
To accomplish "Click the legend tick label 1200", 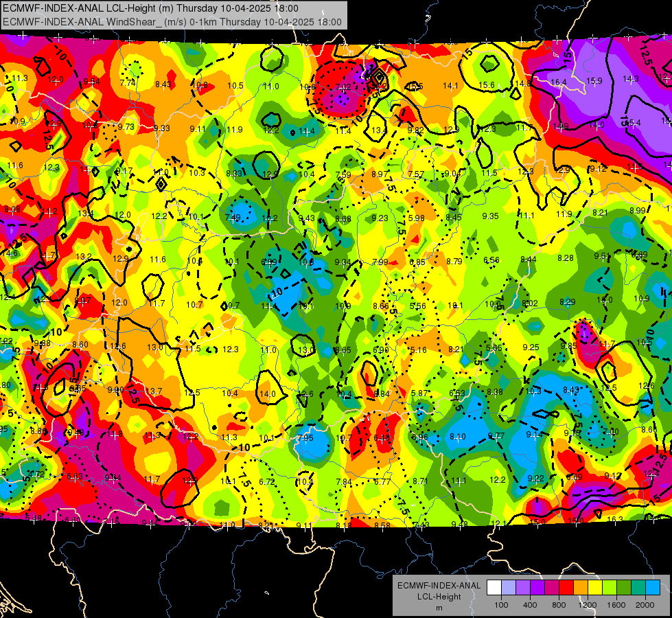I will pyautogui.click(x=587, y=605).
